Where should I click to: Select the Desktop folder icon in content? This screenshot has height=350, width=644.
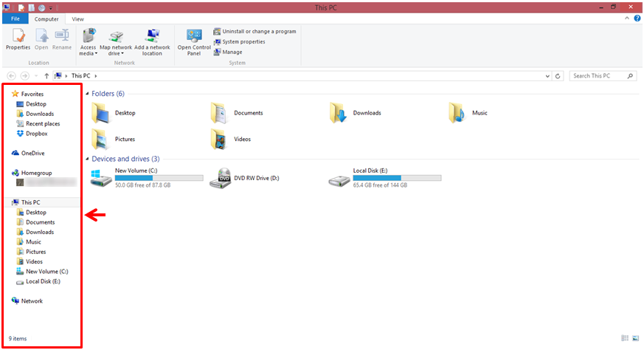(x=100, y=113)
